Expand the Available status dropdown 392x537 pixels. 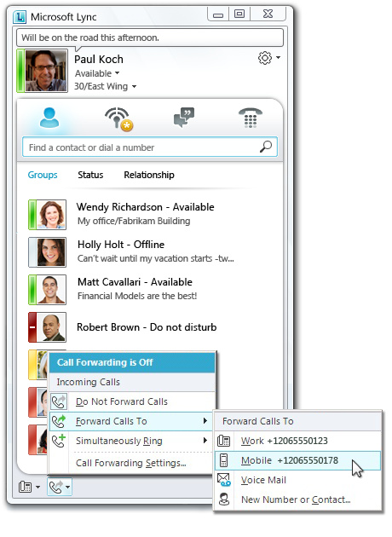pyautogui.click(x=97, y=73)
